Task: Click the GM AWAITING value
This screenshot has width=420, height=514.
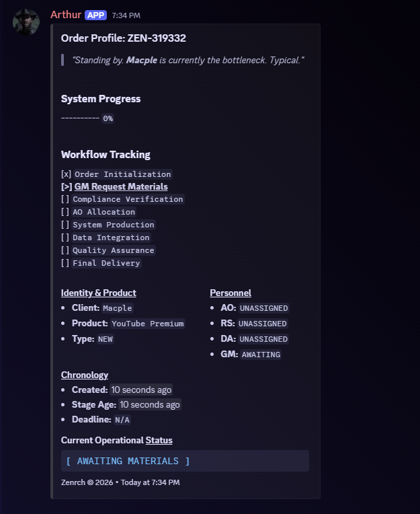Action: [x=261, y=355]
